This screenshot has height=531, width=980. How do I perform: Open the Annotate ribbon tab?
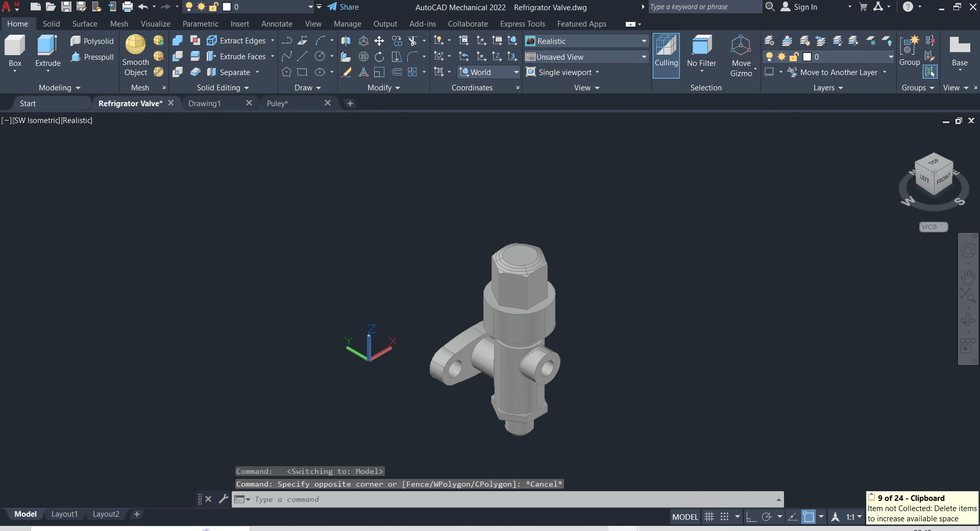(277, 24)
